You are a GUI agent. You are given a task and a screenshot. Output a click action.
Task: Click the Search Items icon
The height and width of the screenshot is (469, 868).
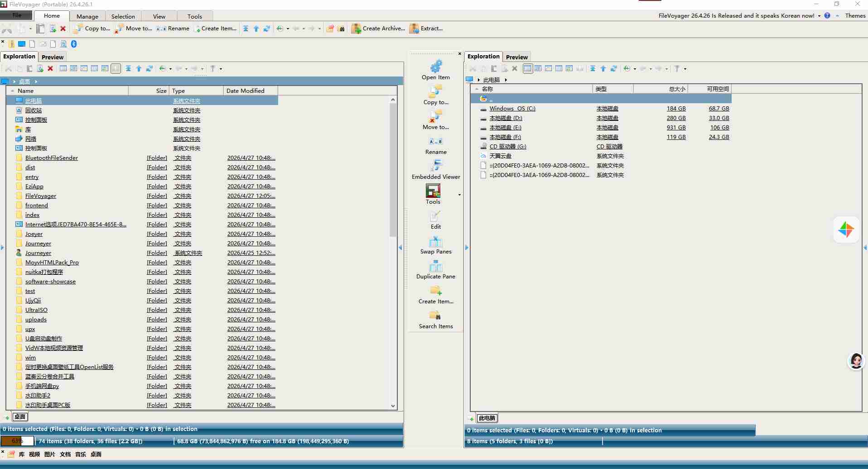click(x=435, y=316)
